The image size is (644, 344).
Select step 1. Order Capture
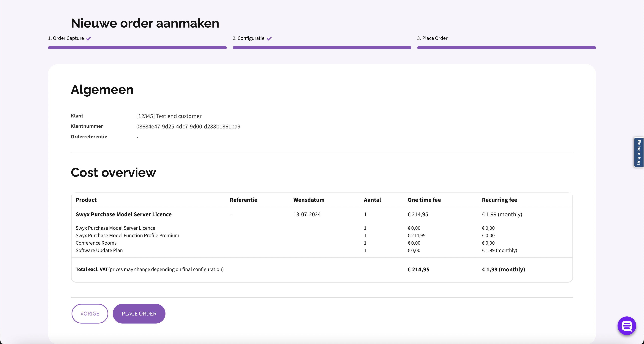pos(66,38)
